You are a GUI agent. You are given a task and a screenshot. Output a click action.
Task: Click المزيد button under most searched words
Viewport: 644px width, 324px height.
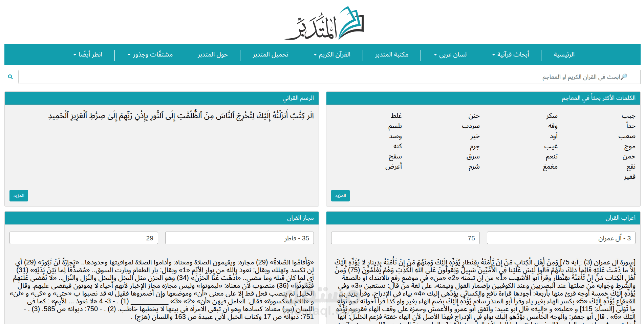(x=340, y=196)
